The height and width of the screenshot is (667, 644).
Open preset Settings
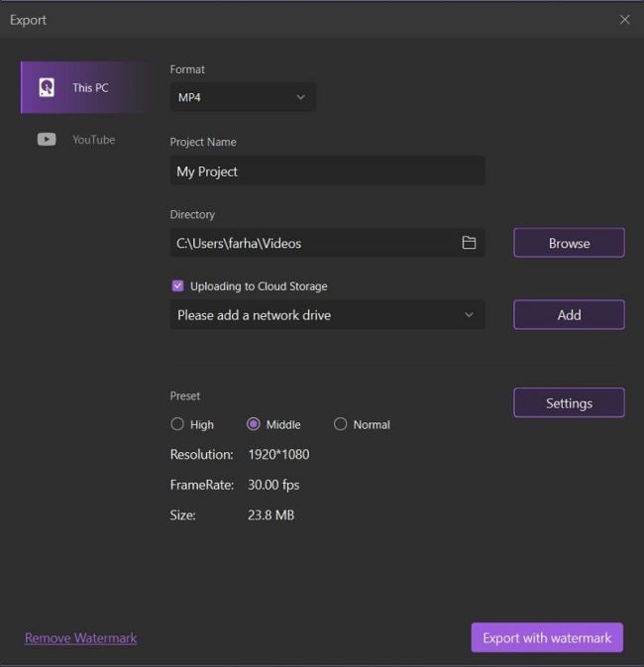pos(569,403)
